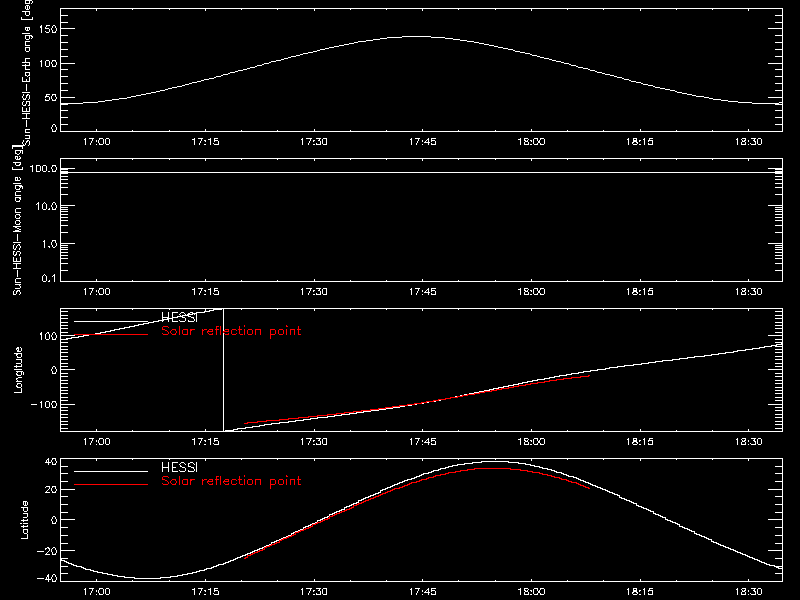800x600 pixels.
Task: Click the 50 tick on Sun-HESSI-Earth axis
Action: (51, 97)
